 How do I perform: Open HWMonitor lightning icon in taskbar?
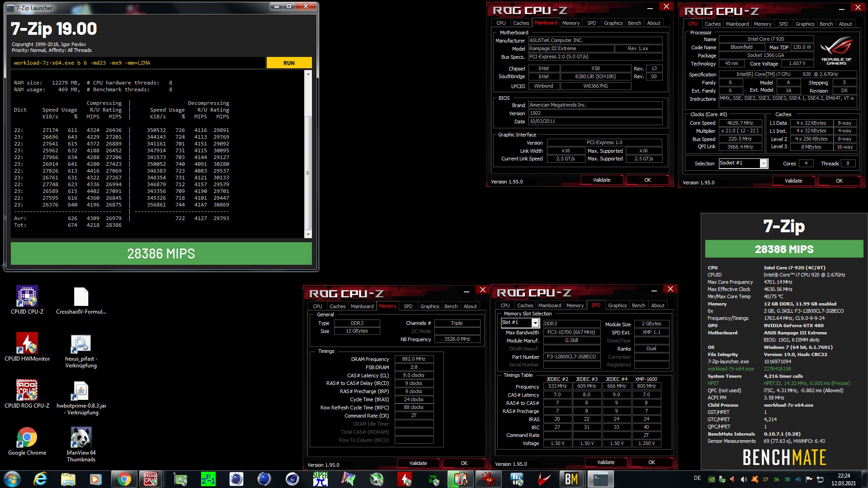tap(405, 479)
